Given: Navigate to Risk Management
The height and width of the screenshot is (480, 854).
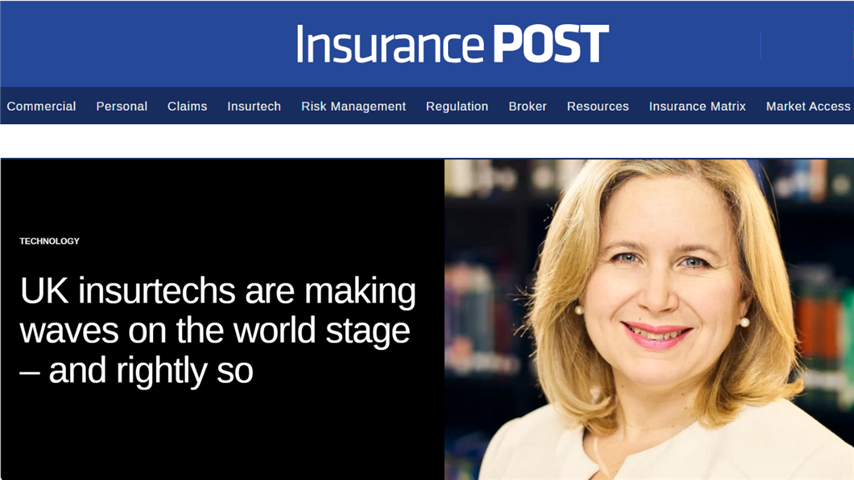Looking at the screenshot, I should point(353,106).
